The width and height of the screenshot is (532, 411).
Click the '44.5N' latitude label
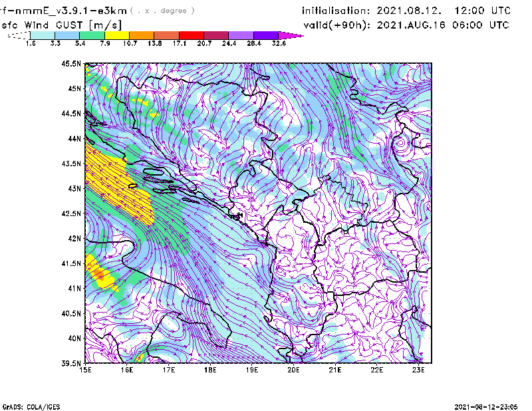(x=71, y=114)
